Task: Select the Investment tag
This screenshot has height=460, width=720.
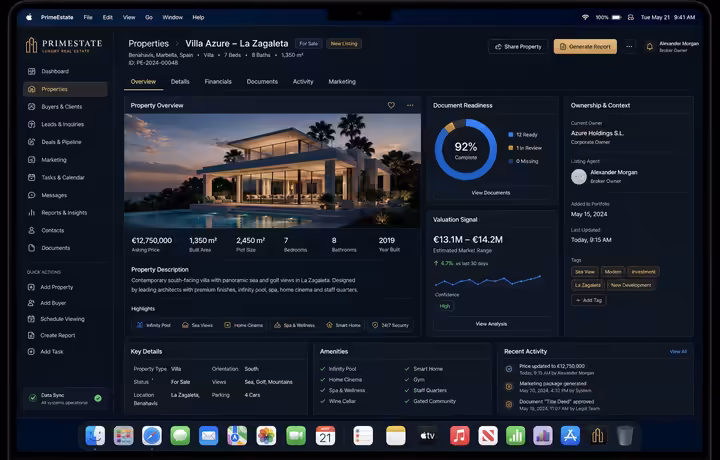Action: [643, 272]
